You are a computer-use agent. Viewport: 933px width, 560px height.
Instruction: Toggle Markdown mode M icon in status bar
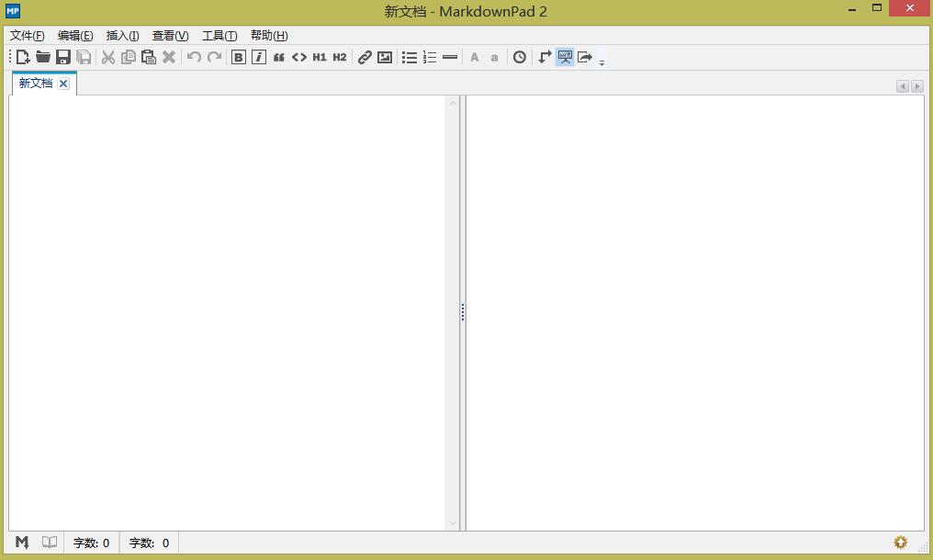[22, 543]
